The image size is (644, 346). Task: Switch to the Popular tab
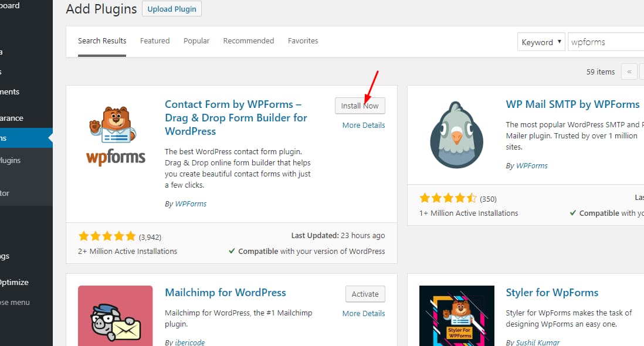[196, 41]
